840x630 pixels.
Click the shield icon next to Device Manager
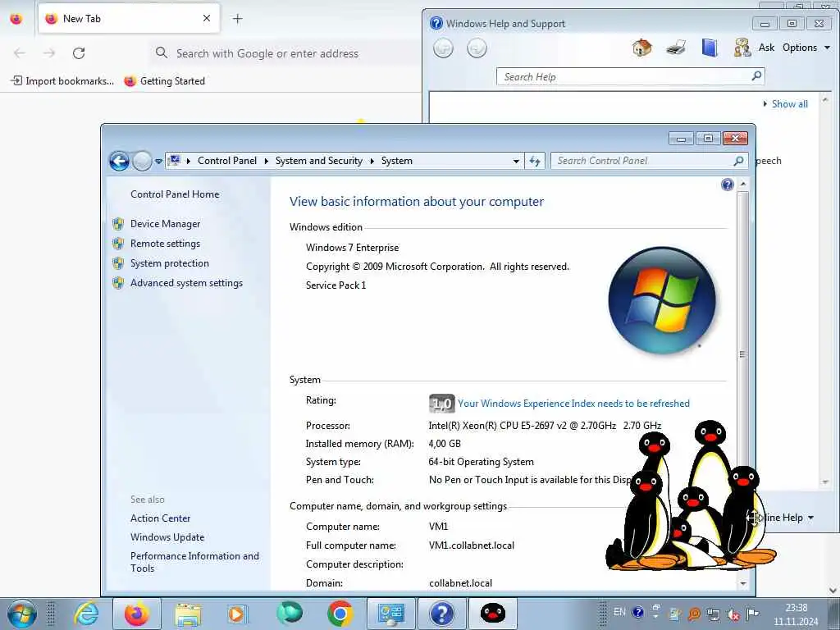tap(118, 224)
